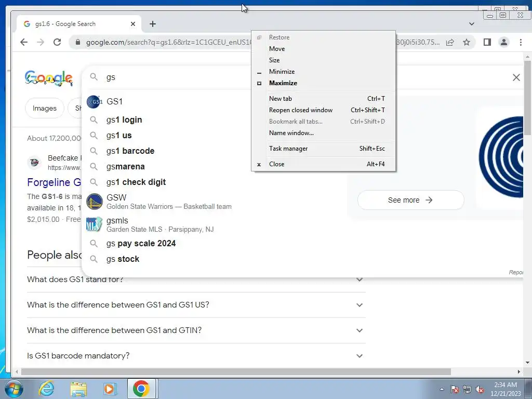Select Reopen closed window menu entry

[x=323, y=110]
